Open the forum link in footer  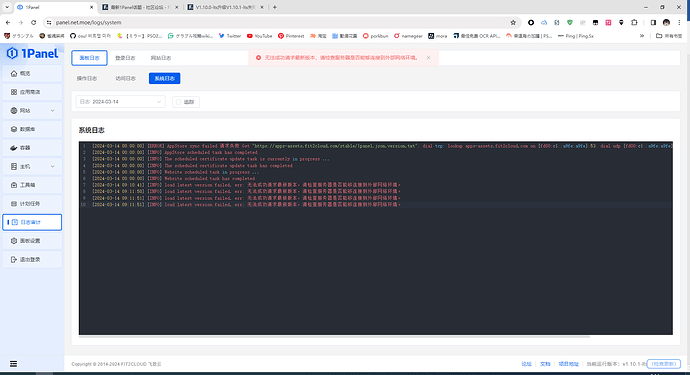[x=526, y=364]
